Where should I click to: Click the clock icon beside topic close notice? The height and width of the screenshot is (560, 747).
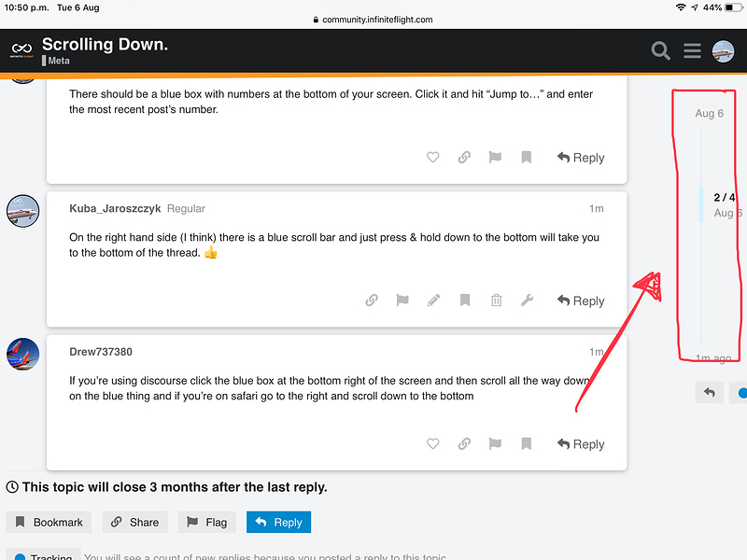pos(12,487)
